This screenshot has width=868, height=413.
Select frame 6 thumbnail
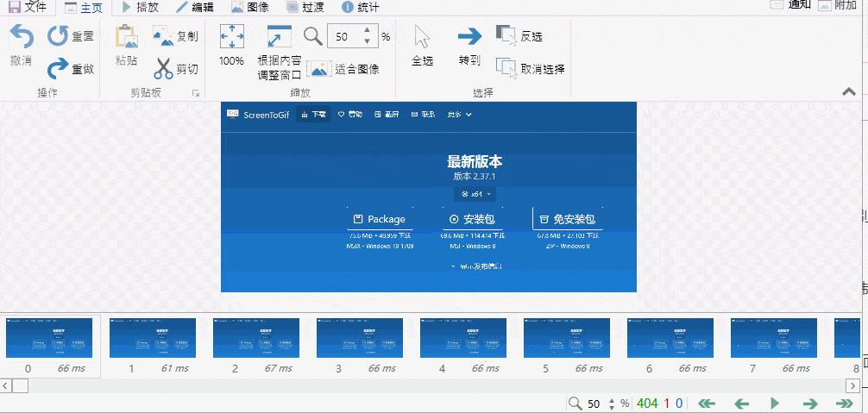pos(670,338)
